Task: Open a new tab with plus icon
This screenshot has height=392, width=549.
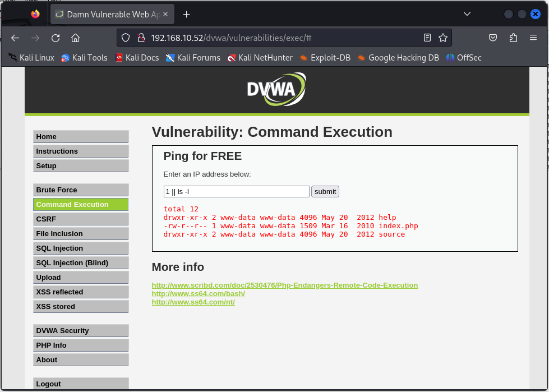Action: pos(187,15)
